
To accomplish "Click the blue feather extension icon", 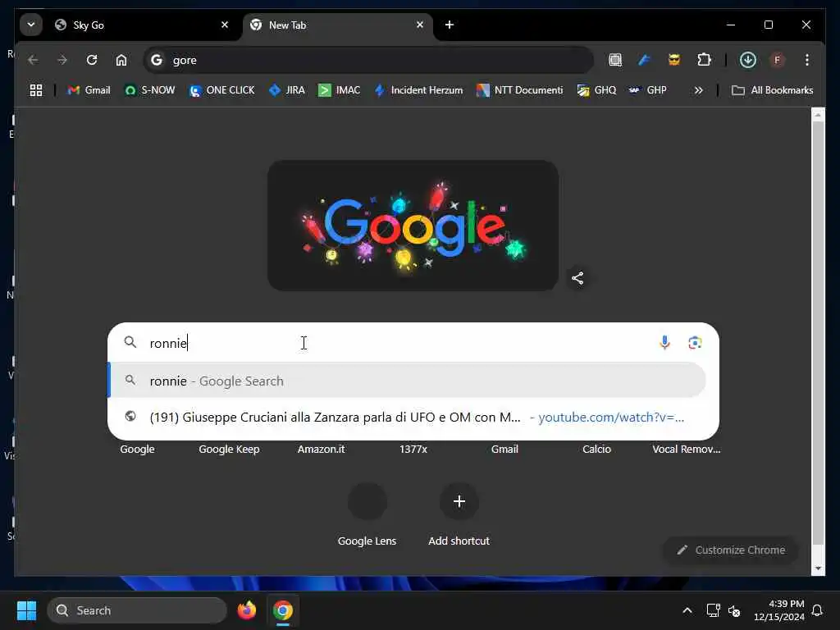I will click(645, 60).
